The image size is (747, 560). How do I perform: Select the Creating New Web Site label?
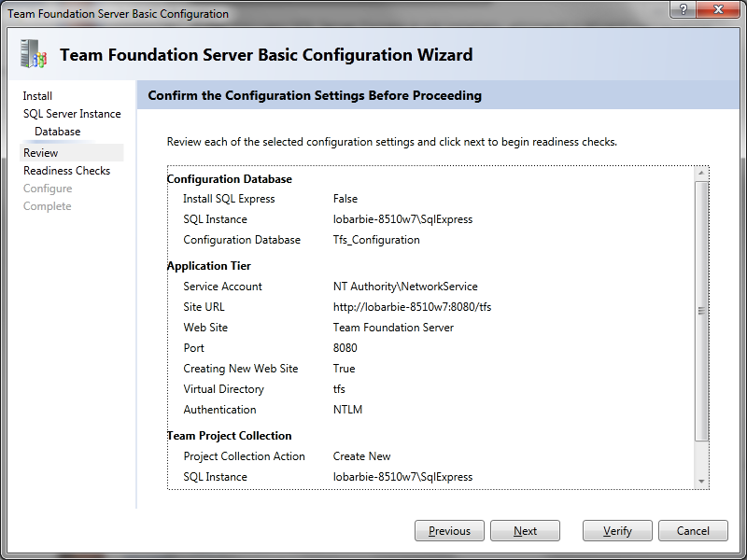241,369
